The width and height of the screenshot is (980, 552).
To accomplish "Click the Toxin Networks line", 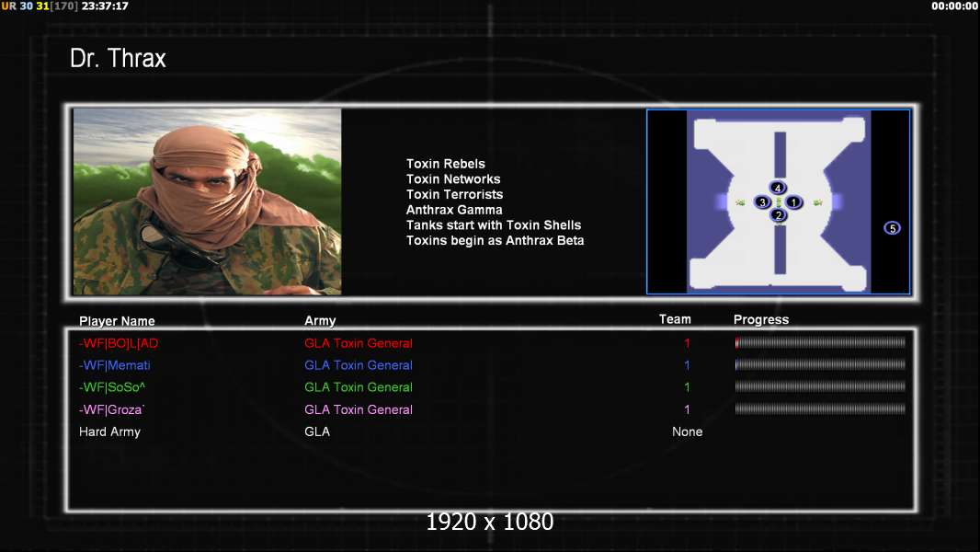I will click(x=453, y=178).
